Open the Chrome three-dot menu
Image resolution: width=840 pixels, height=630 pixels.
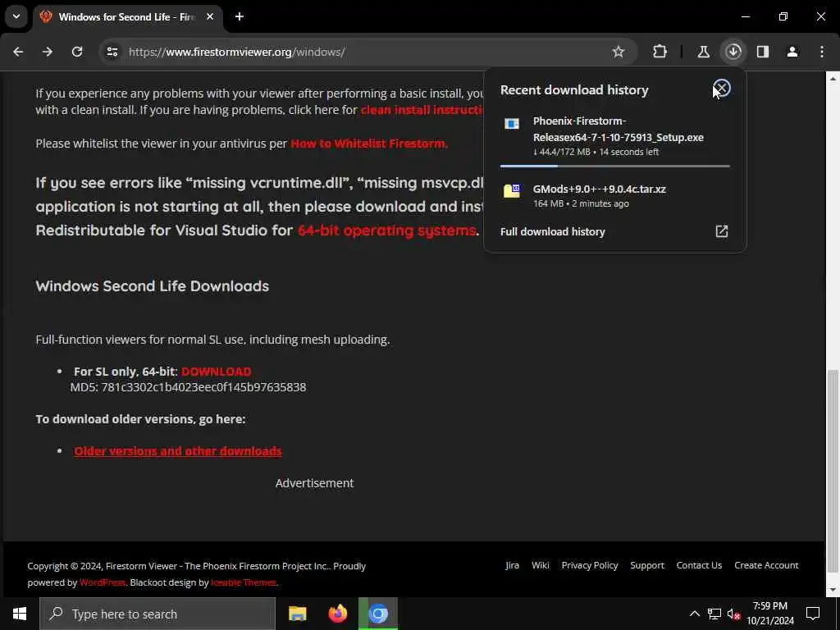(822, 52)
